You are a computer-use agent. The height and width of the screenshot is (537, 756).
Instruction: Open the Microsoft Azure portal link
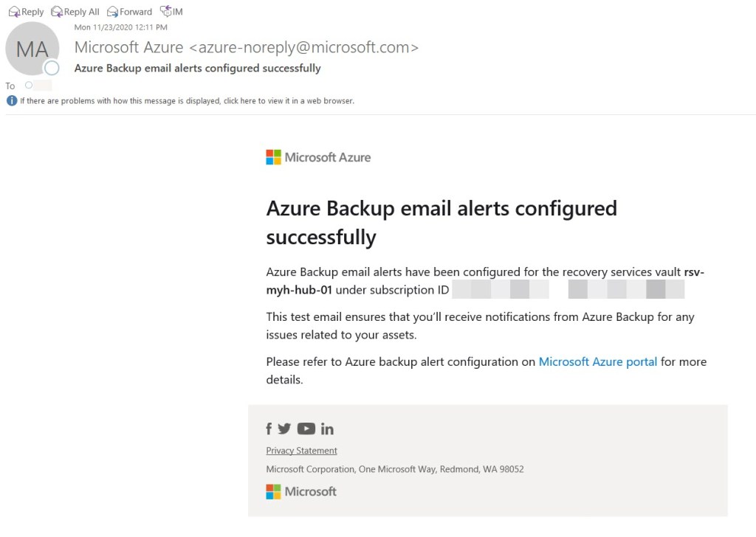pyautogui.click(x=599, y=361)
